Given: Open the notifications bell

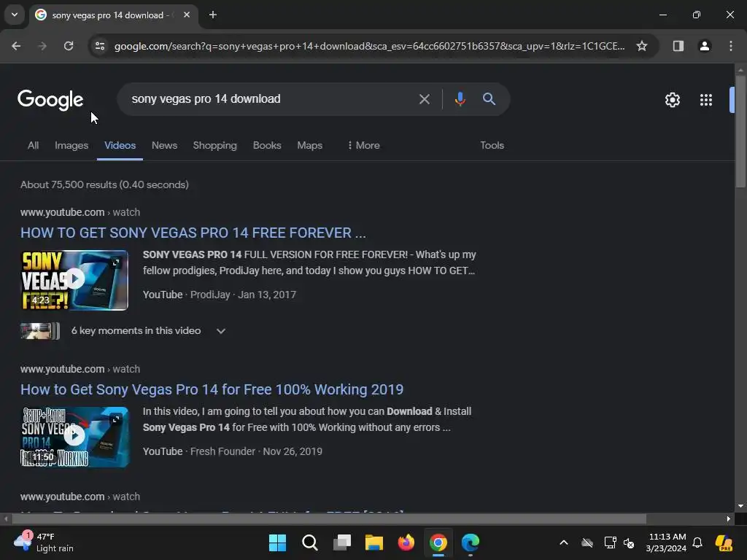Looking at the screenshot, I should point(697,542).
